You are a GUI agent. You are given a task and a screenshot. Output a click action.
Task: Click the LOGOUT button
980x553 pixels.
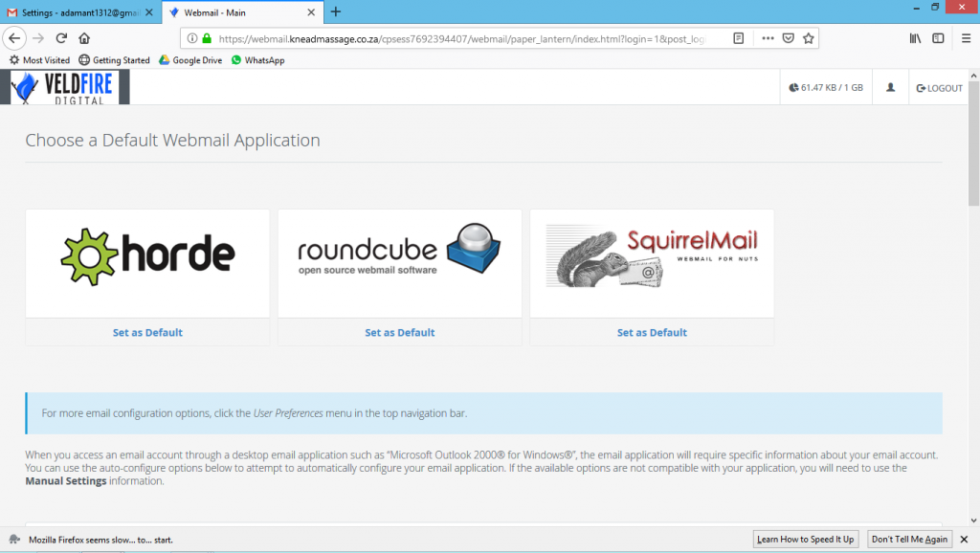coord(939,88)
